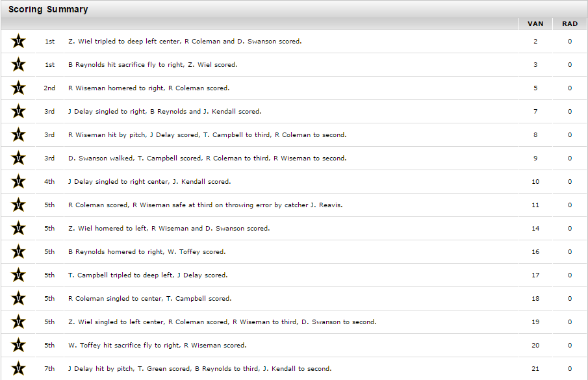
Task: Select the B Reynolds hit sacrifice fly description
Action: 153,64
